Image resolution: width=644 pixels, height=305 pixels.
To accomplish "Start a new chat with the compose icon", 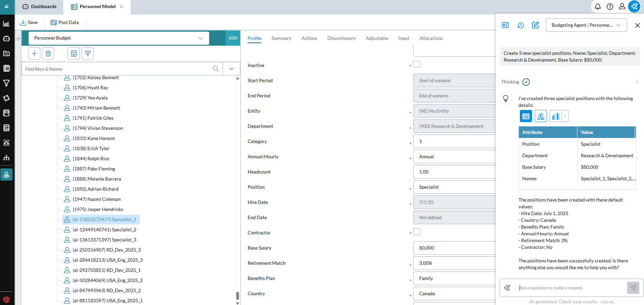I will (x=535, y=25).
